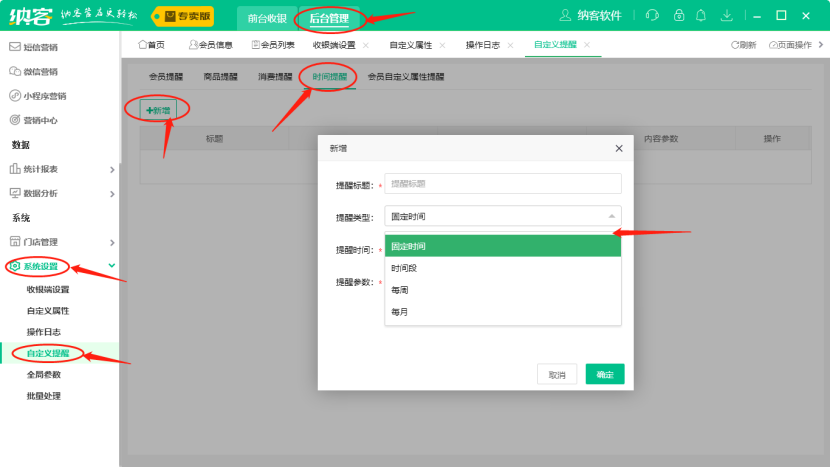This screenshot has width=830, height=467.
Task: Switch to the 会员列表 page tab
Action: click(279, 45)
